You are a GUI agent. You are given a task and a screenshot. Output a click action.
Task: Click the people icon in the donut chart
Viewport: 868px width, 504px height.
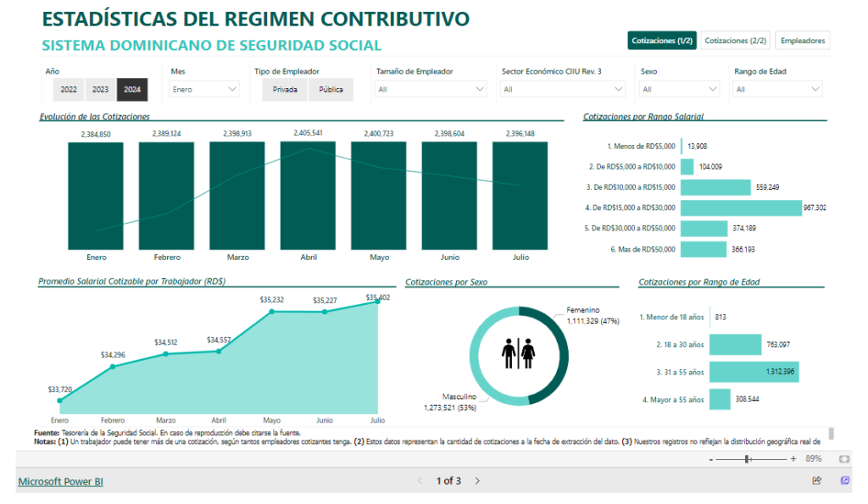point(518,355)
